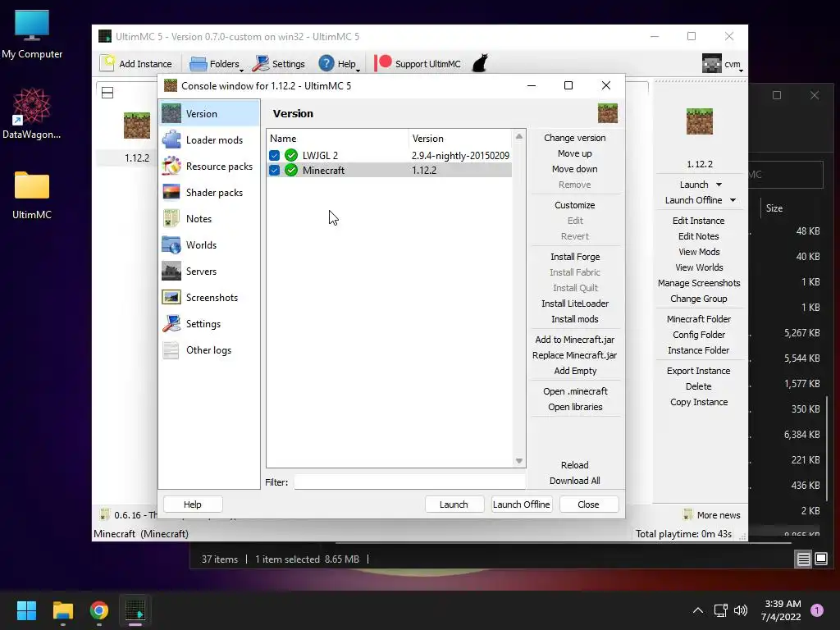Open the Shader packs page
Image resolution: width=840 pixels, height=630 pixels.
point(209,192)
